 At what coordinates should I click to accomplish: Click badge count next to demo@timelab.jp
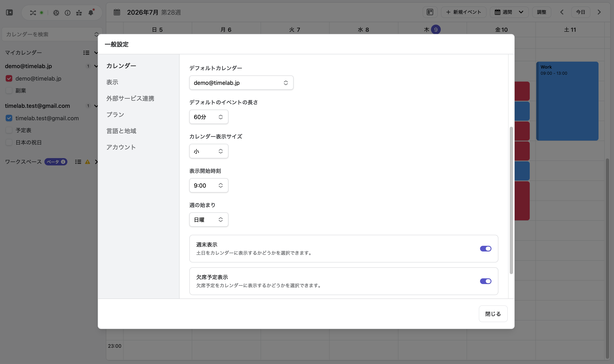[x=88, y=66]
